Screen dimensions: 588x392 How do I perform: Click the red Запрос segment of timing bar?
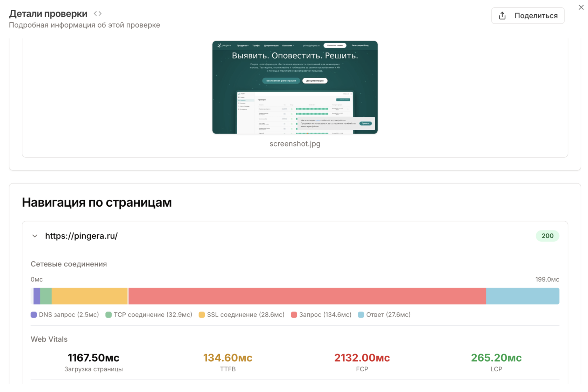307,296
